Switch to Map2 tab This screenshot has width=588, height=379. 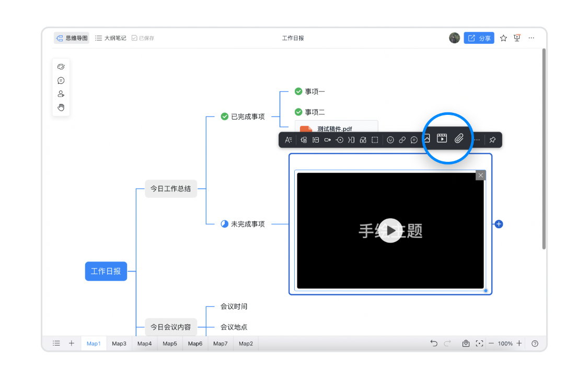coord(246,344)
